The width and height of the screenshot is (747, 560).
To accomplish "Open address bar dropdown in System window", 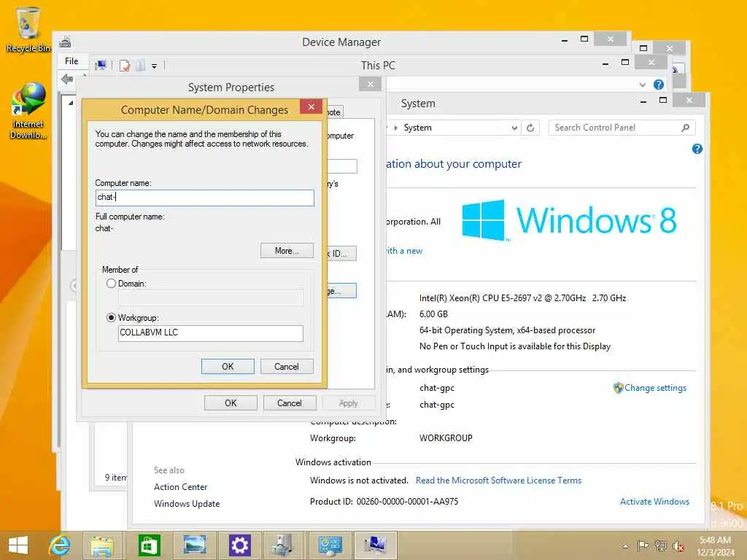I will tap(514, 128).
